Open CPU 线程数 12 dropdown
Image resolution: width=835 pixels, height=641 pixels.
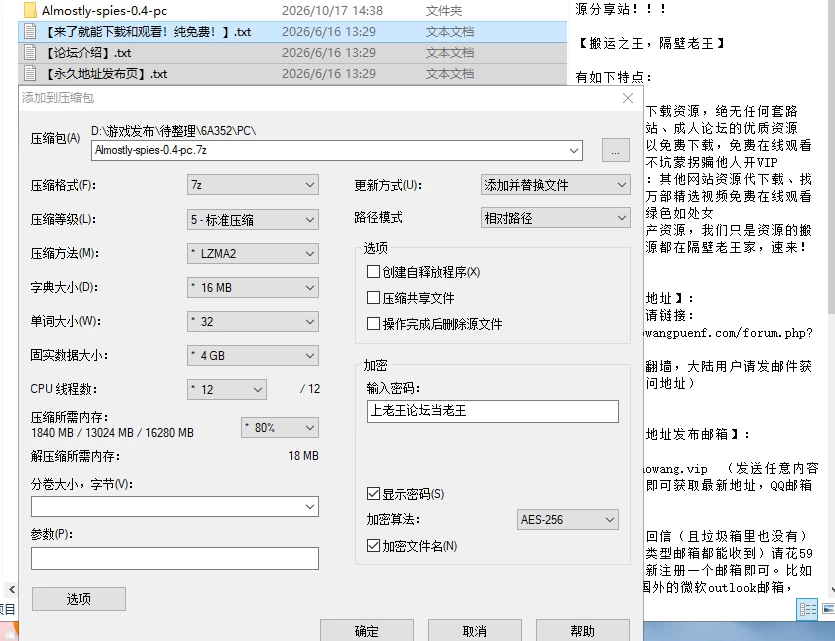click(227, 390)
